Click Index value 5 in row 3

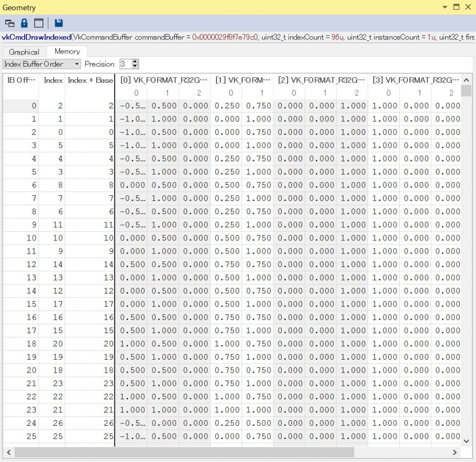(52, 145)
